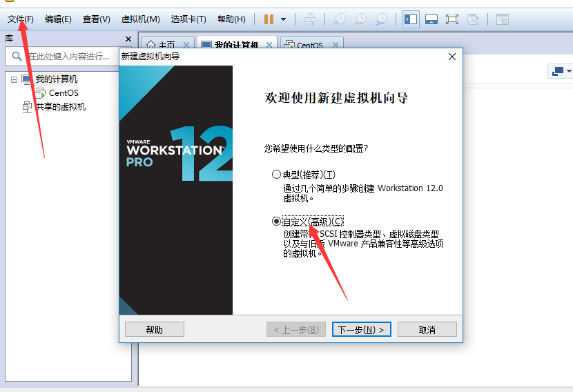Select 我的计算机 in the library tree
This screenshot has height=392, width=573.
tap(57, 79)
